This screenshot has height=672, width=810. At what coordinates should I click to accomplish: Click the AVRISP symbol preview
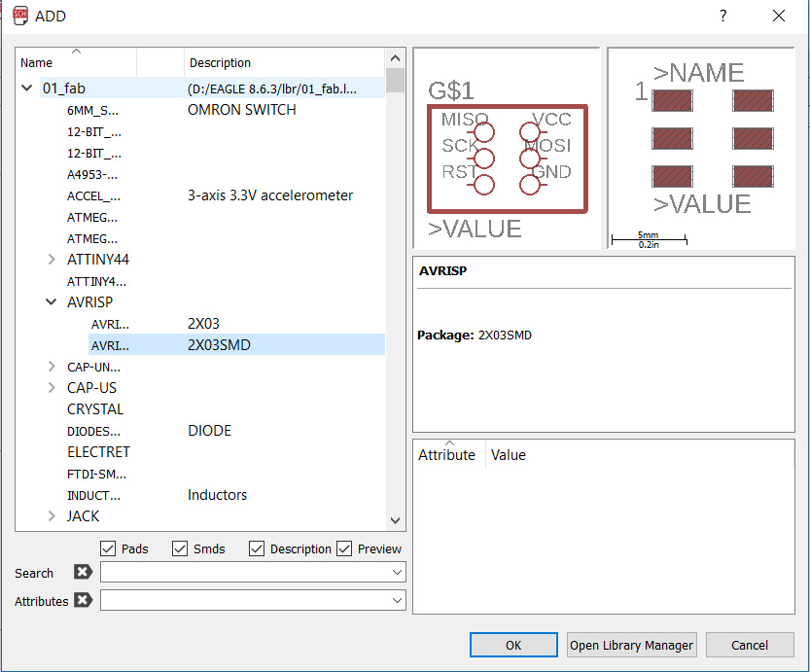507,149
